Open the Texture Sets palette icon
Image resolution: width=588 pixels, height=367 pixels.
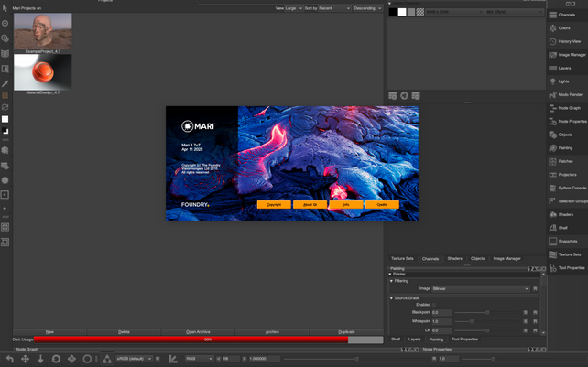[552, 254]
